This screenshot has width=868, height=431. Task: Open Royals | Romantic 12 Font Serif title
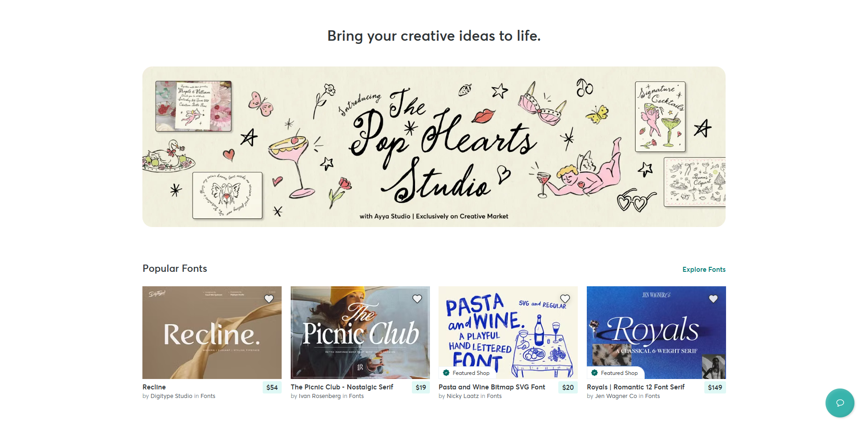tap(636, 387)
